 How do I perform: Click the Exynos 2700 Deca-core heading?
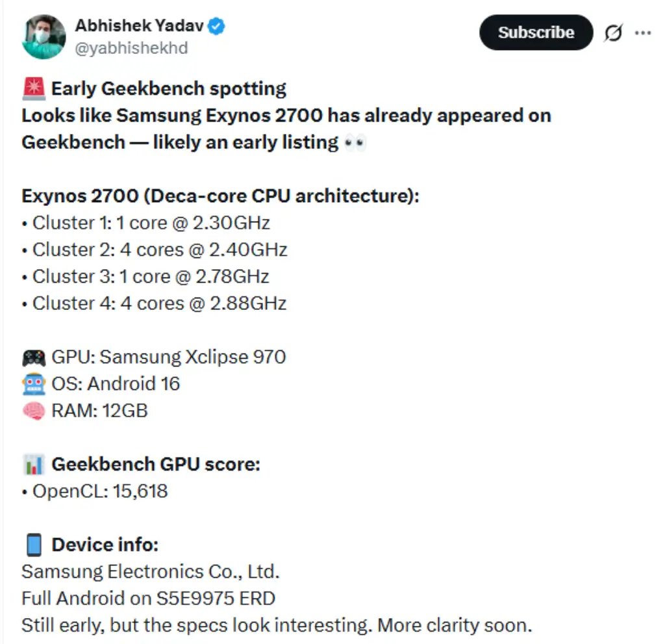point(220,196)
